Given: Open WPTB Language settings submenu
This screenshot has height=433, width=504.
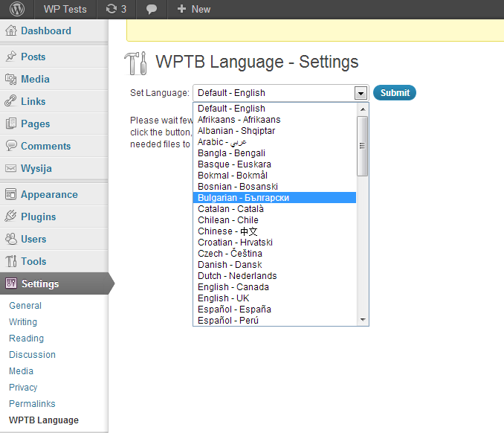Looking at the screenshot, I should click(x=44, y=420).
